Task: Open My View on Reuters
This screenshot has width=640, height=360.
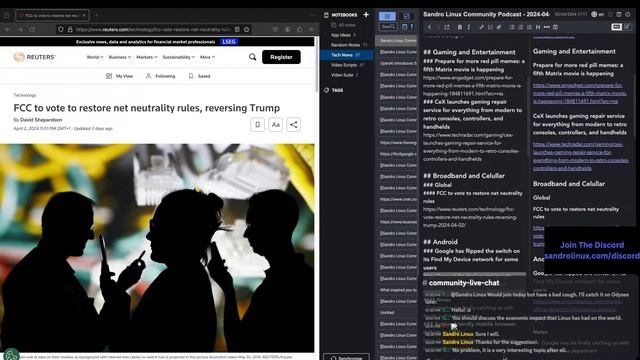Action: click(119, 76)
